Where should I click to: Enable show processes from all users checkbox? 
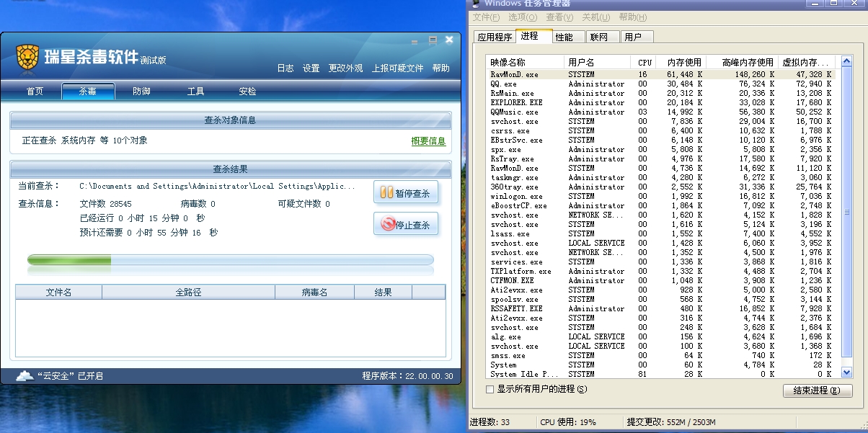[x=490, y=389]
